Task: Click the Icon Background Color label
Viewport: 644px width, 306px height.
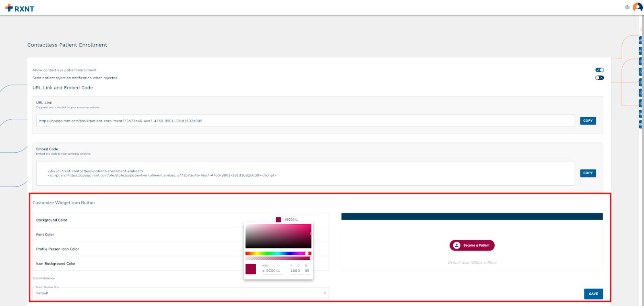Action: (56, 263)
